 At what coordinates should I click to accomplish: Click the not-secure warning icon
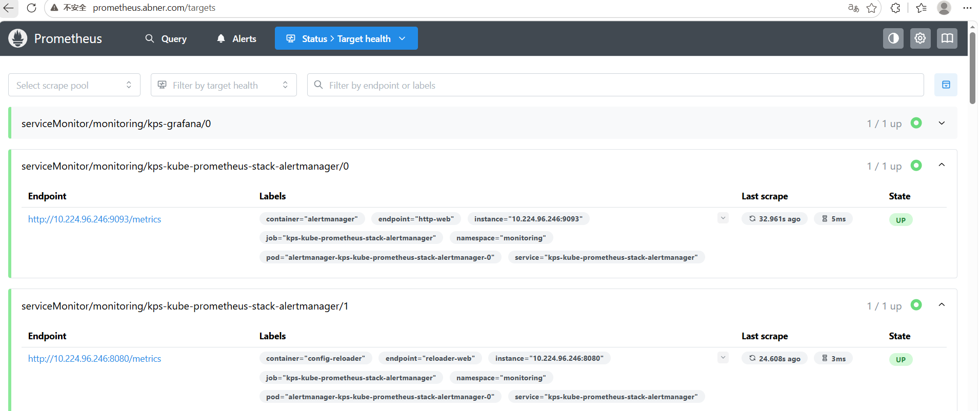click(54, 8)
